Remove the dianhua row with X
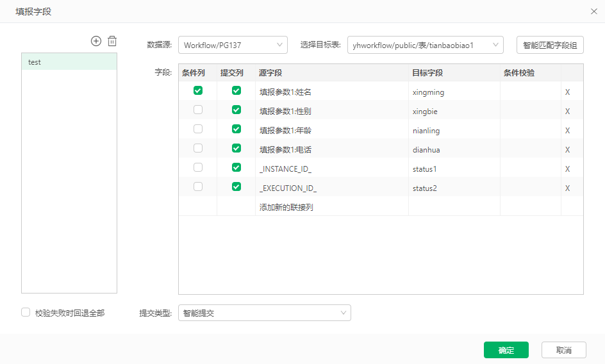This screenshot has width=605, height=364. [x=567, y=150]
